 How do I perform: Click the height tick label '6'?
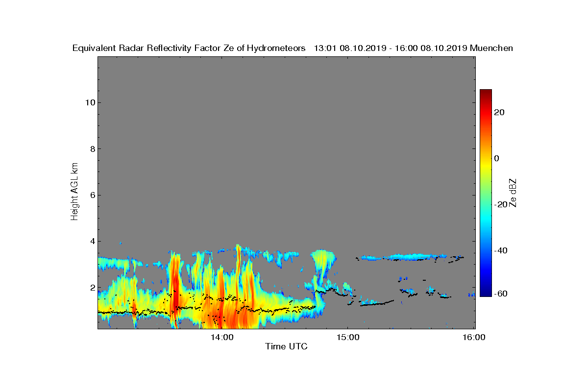coord(92,195)
